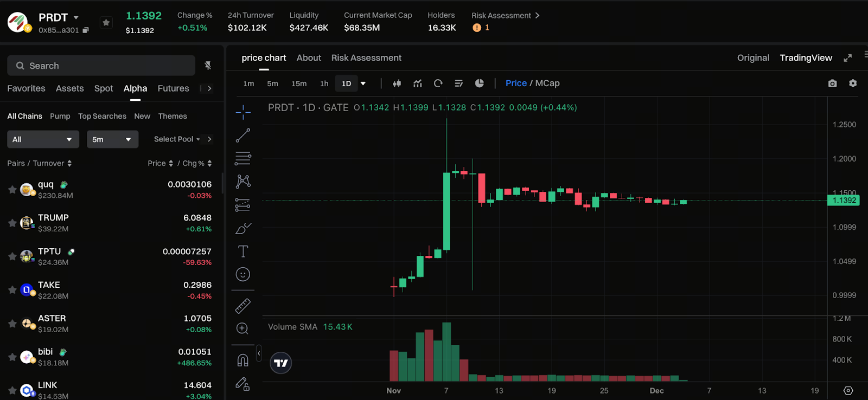Screen dimensions: 868x400
Task: Favorite the quq pair
Action: tap(12, 190)
